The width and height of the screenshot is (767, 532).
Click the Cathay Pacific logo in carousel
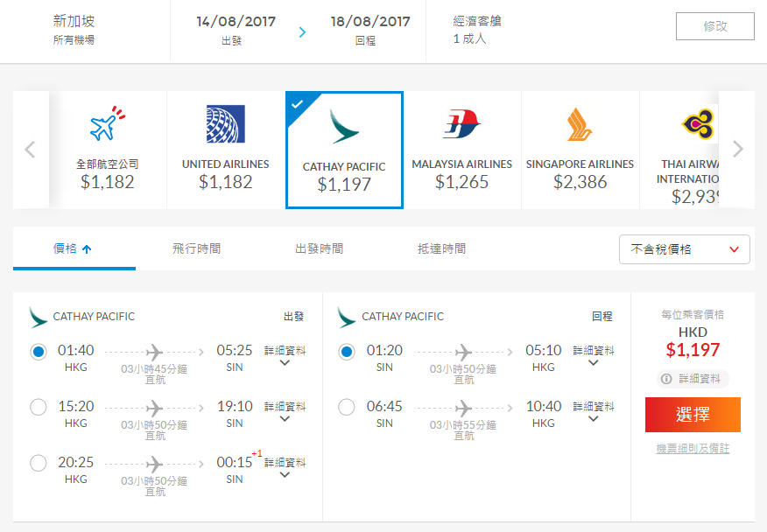click(344, 126)
